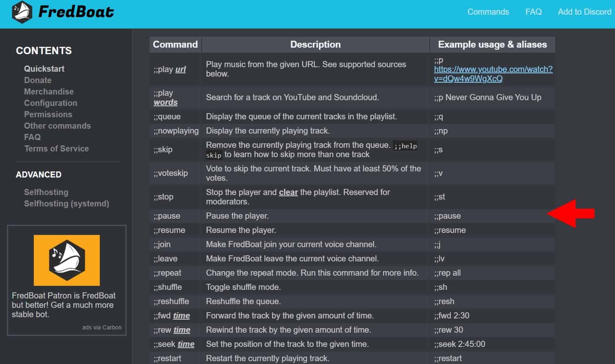Select the ;;queue command cell
615x364 pixels.
(176, 116)
